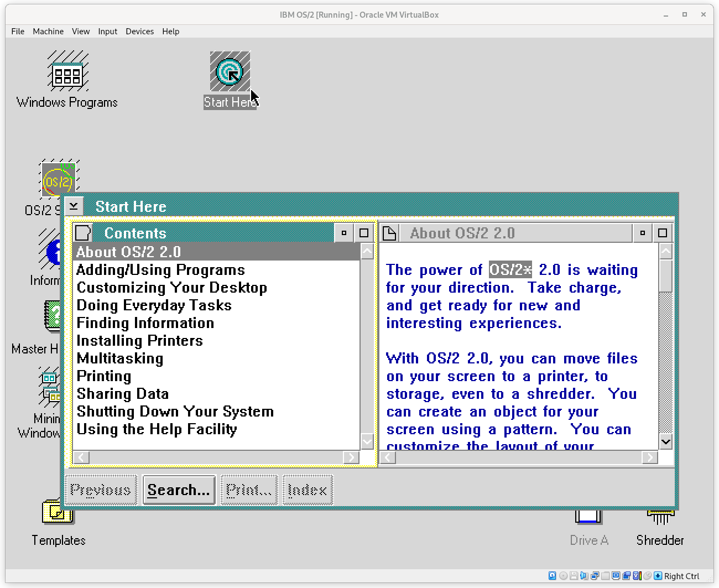Select About OS/2 2.0 in Contents
Screen dimensions: 719x588
click(x=217, y=252)
